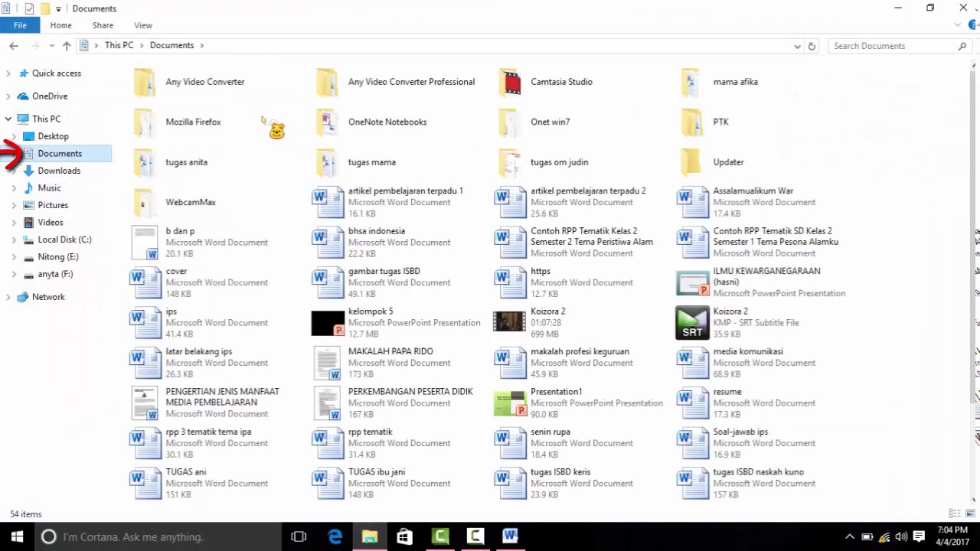Open the Share ribbon tab
This screenshot has width=980, height=551.
click(x=103, y=25)
